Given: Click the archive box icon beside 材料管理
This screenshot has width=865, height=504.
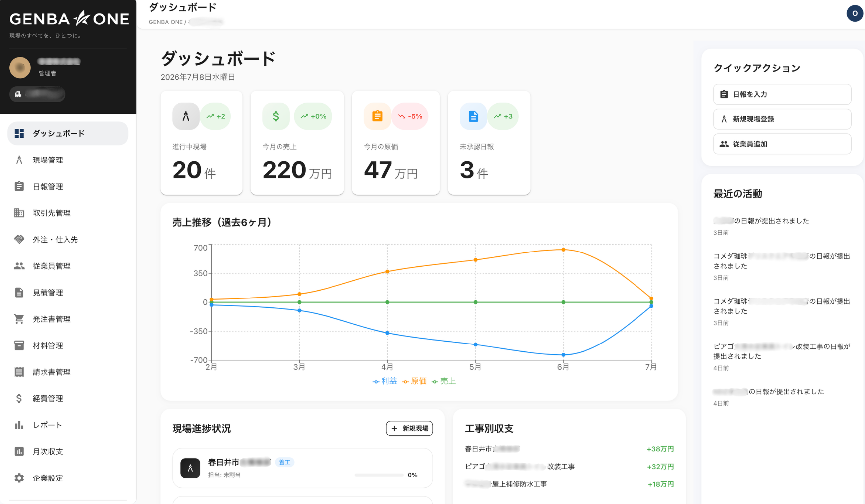Looking at the screenshot, I should coord(19,345).
